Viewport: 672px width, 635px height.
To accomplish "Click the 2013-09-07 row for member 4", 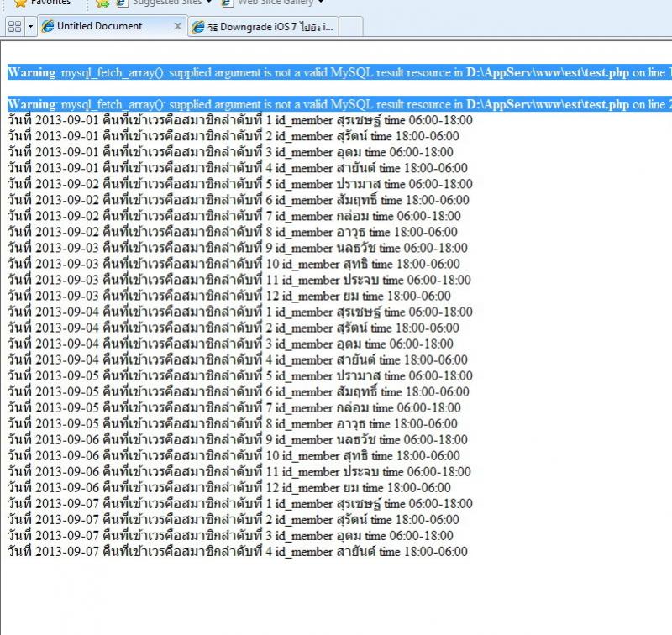I will point(238,552).
